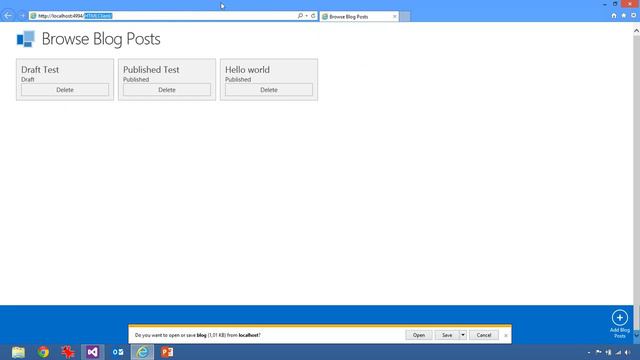Close the Browse Blog Posts tab

[x=395, y=16]
